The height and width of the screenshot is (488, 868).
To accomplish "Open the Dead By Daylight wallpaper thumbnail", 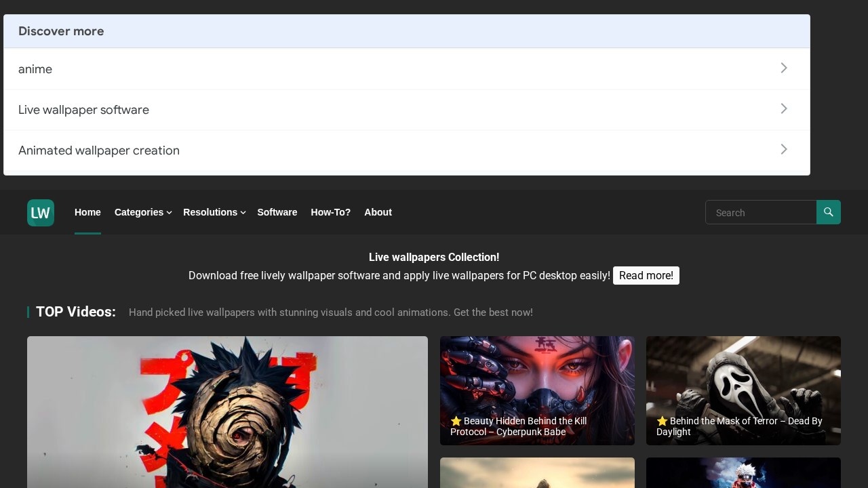I will 743,390.
